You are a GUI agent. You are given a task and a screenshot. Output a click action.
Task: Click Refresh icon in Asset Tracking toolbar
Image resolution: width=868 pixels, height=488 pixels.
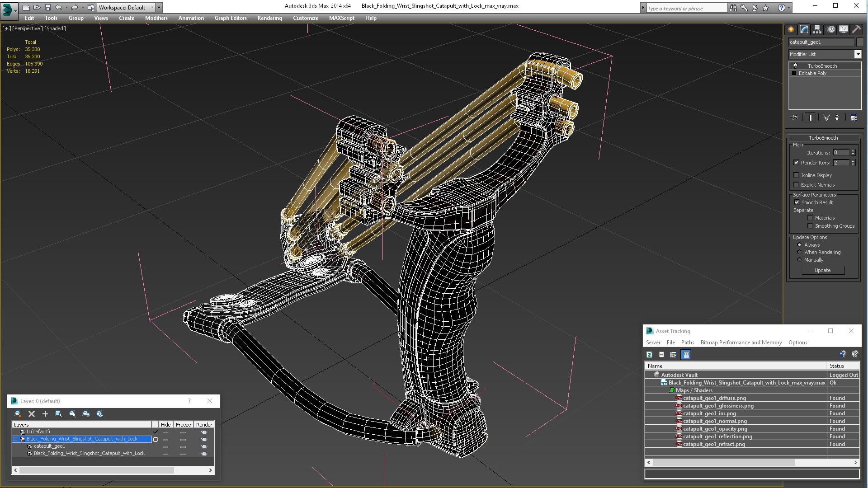(x=649, y=355)
